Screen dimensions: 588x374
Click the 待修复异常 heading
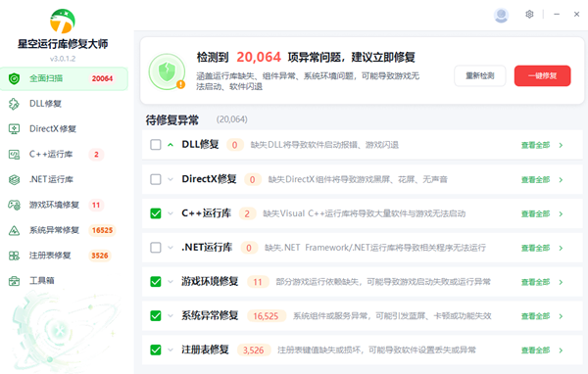(172, 120)
